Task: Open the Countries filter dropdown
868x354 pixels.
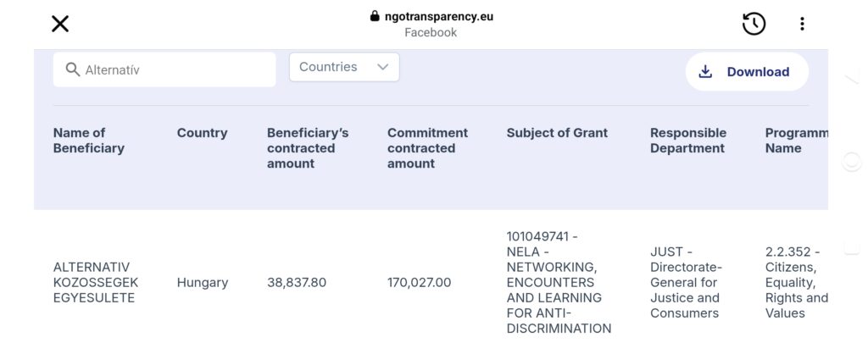Action: pyautogui.click(x=344, y=67)
